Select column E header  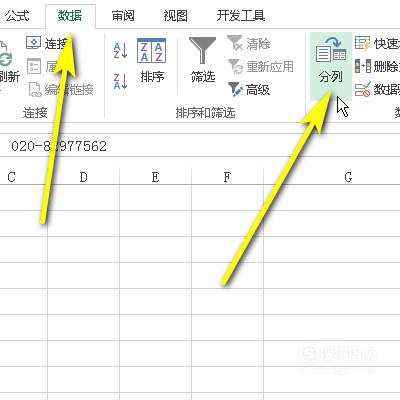coord(155,177)
